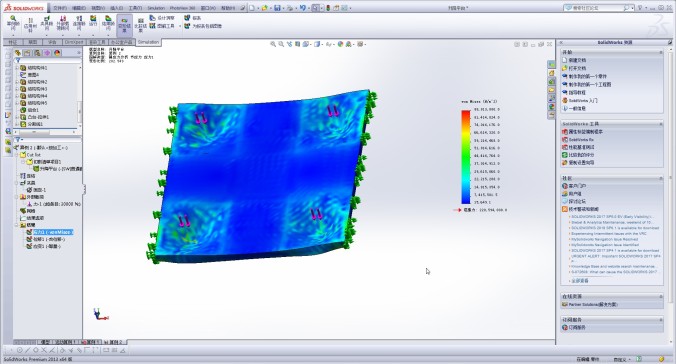Open the 图解工具 dropdown arrow

click(180, 26)
